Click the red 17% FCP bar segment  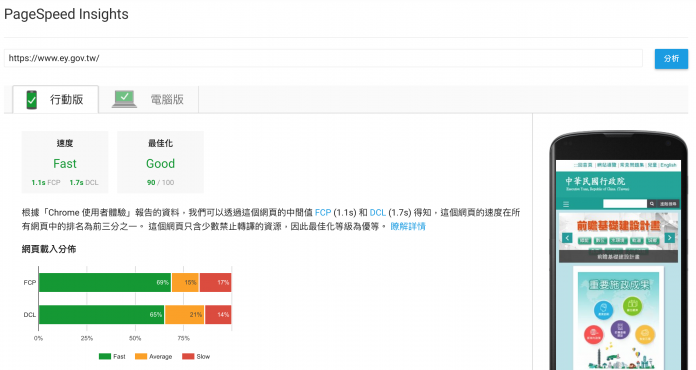coord(216,283)
